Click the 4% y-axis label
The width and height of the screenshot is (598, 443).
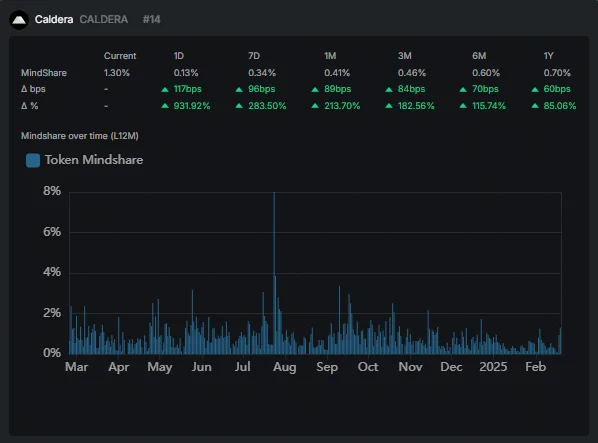point(52,272)
